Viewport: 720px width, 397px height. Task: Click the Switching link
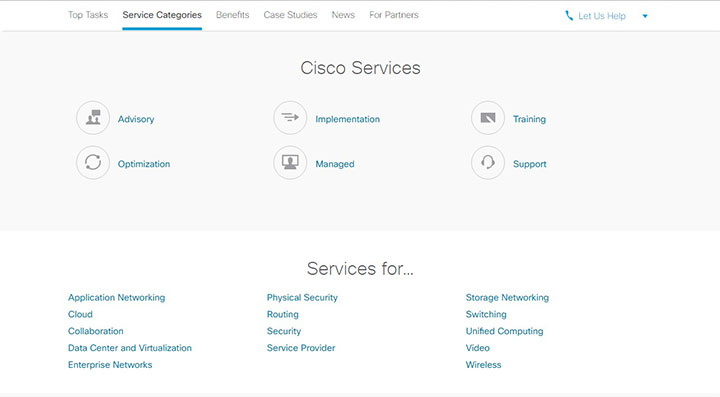pos(486,314)
